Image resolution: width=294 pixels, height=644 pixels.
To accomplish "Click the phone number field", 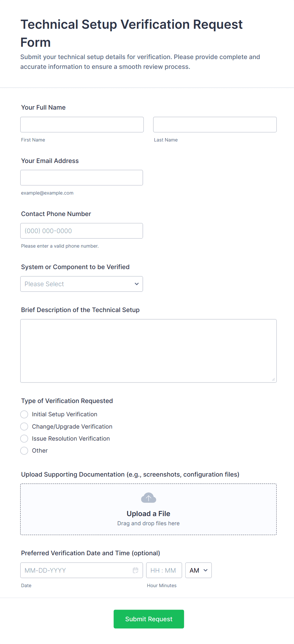I will coord(82,231).
